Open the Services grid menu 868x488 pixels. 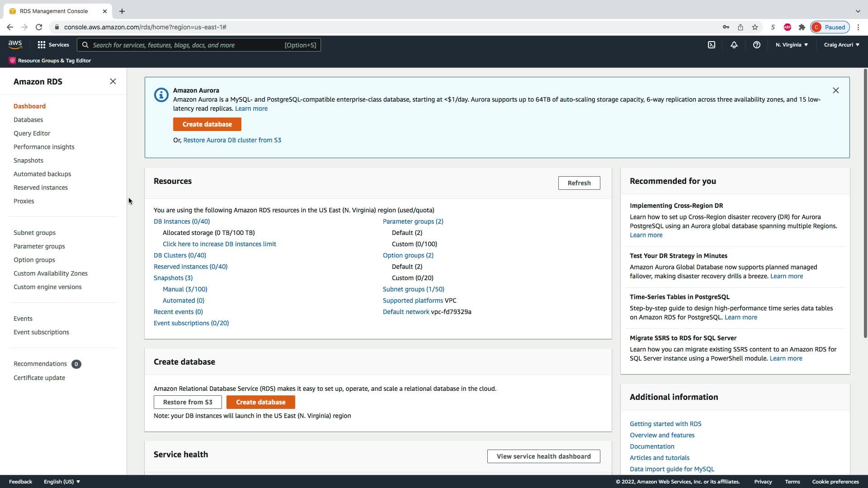coord(53,45)
